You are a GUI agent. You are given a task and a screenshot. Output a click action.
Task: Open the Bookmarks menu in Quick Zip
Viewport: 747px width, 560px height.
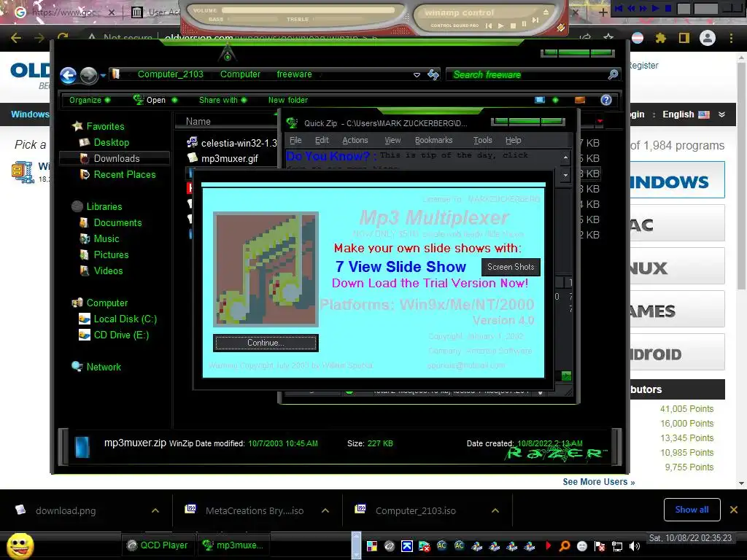pyautogui.click(x=433, y=140)
